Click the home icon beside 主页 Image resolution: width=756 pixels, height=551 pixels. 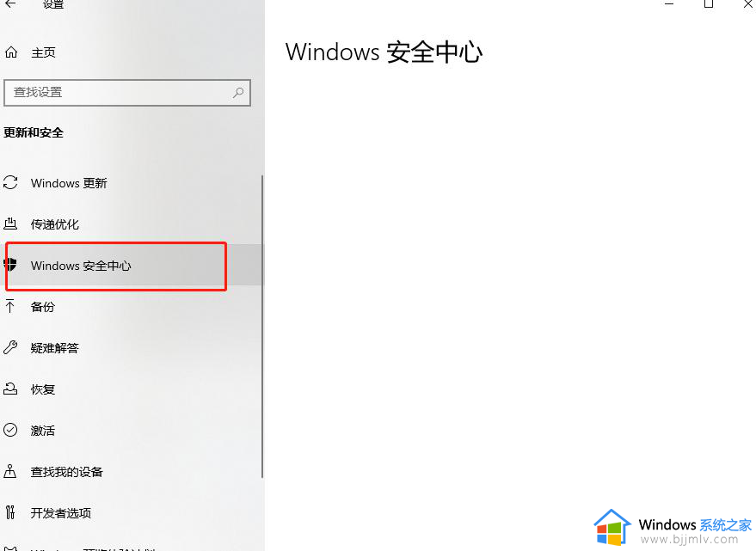(x=11, y=52)
